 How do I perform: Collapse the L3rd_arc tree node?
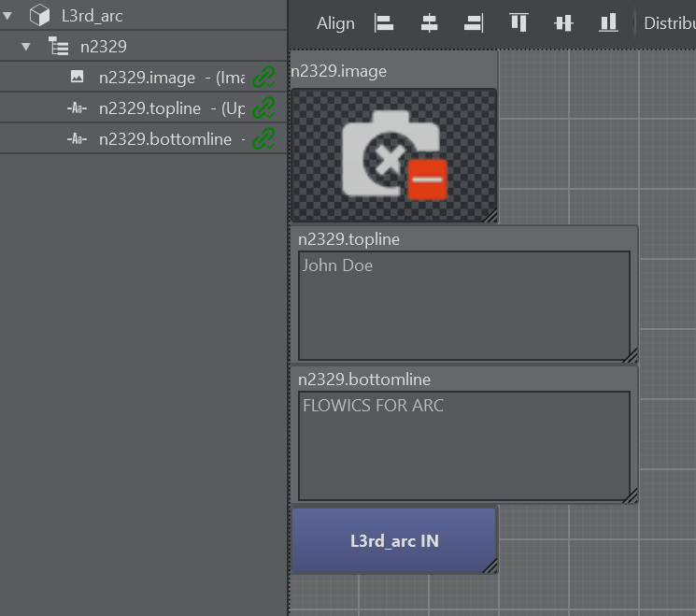point(8,16)
